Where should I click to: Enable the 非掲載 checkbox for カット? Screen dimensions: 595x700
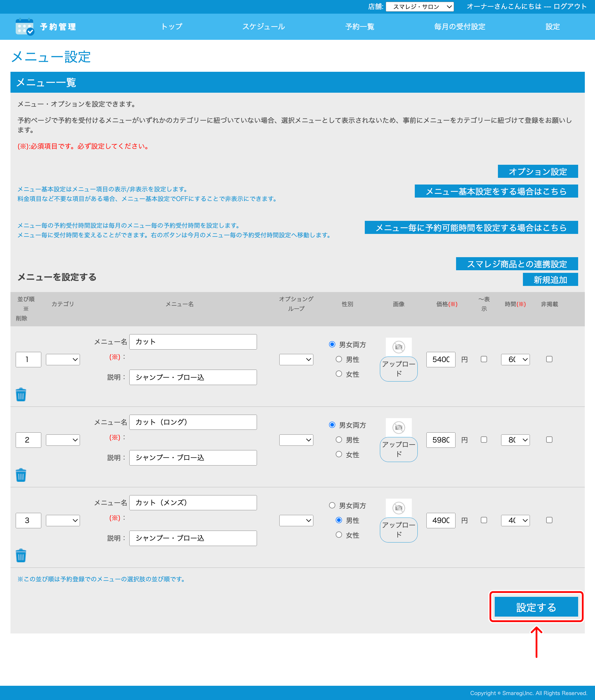(549, 359)
